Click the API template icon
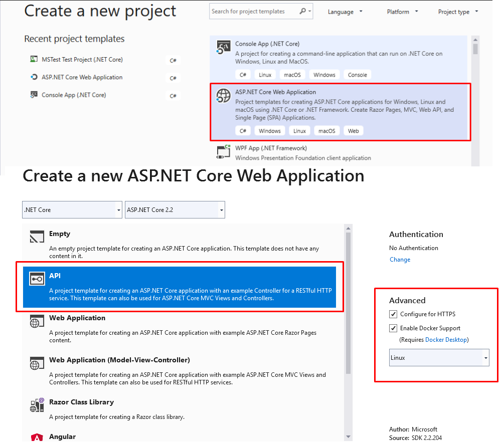Image resolution: width=504 pixels, height=442 pixels. (38, 280)
